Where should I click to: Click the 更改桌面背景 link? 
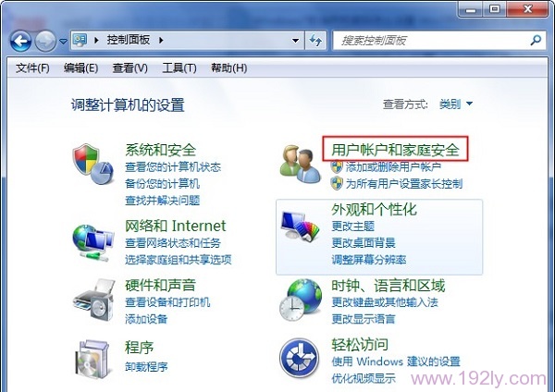coord(364,243)
